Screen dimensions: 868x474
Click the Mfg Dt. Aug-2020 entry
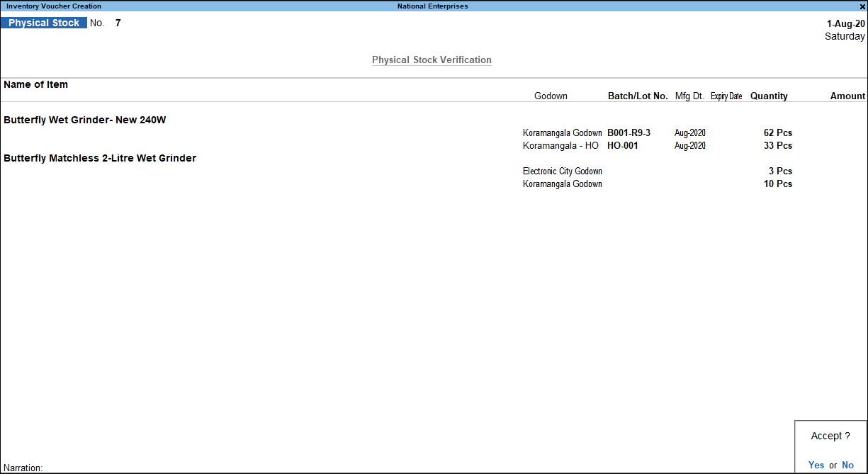point(689,132)
